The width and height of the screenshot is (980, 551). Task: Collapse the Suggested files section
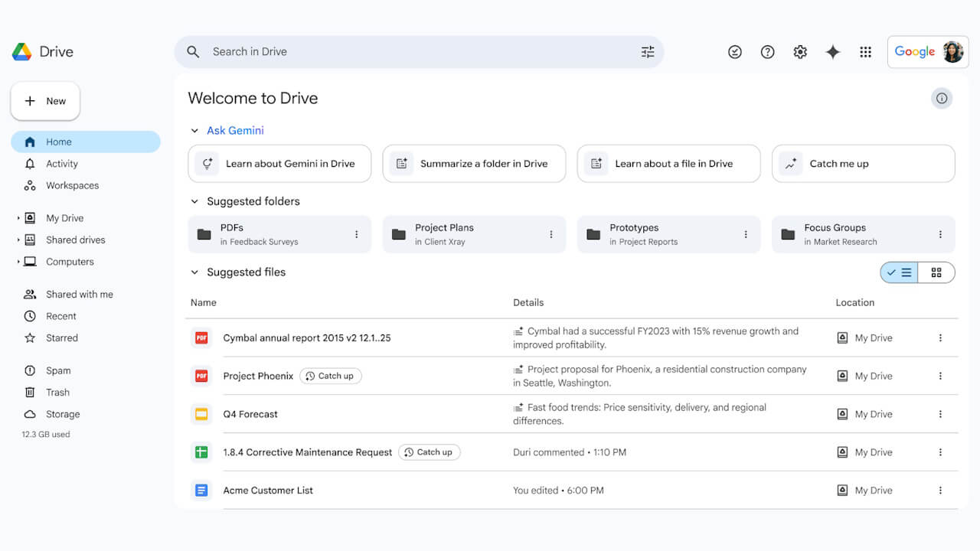194,272
